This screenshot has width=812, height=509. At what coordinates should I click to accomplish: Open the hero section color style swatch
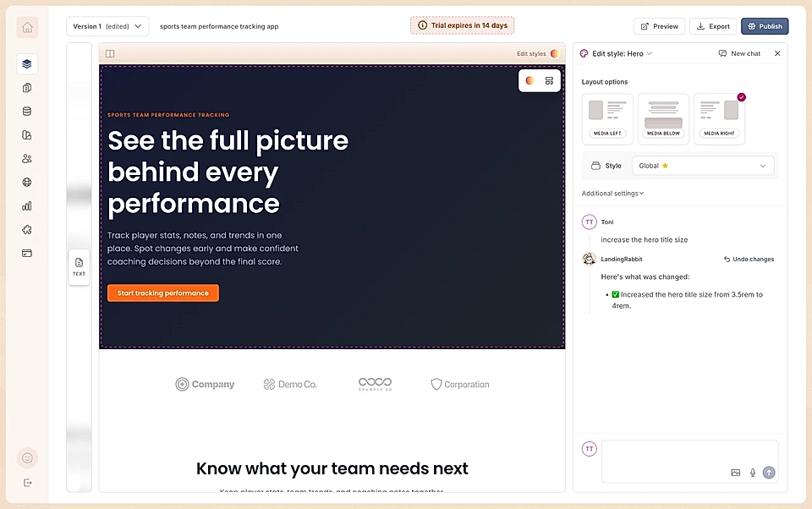(529, 81)
